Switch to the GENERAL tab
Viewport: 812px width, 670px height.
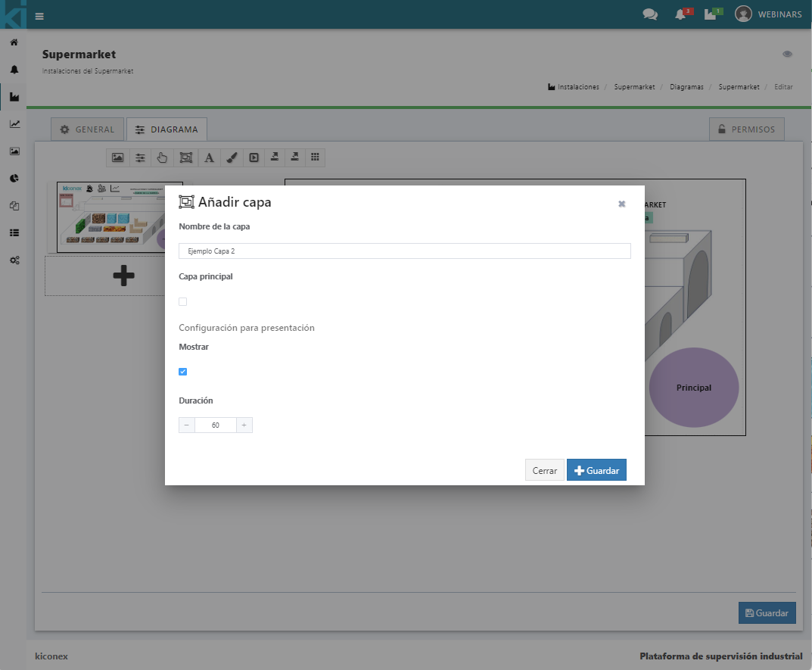pos(87,129)
